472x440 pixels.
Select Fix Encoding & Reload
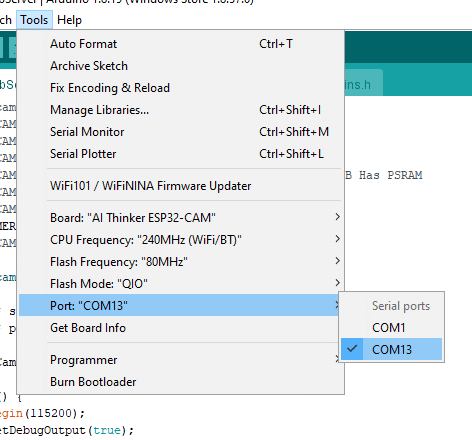click(x=180, y=88)
